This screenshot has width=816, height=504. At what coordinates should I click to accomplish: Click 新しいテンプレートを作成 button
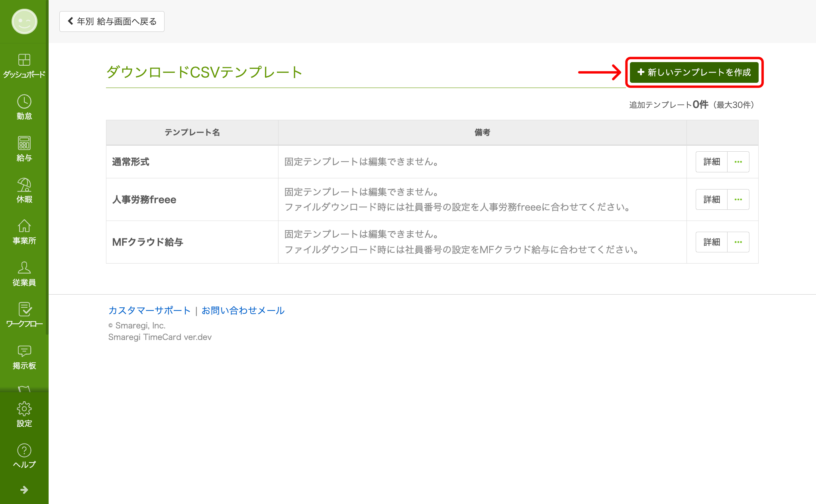pos(694,72)
